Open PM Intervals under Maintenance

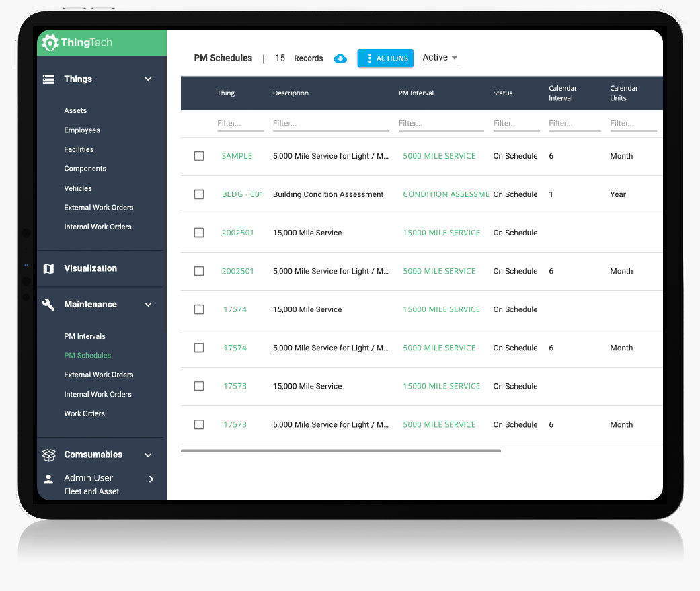tap(84, 336)
